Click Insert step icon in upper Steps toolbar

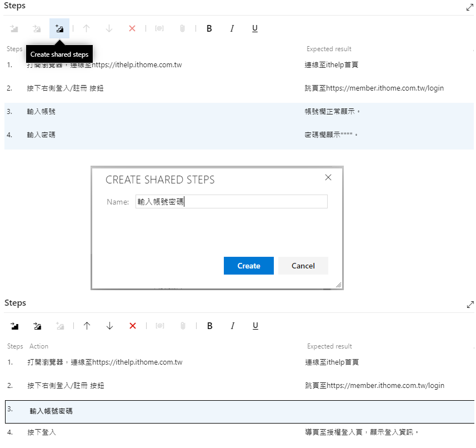[x=14, y=28]
